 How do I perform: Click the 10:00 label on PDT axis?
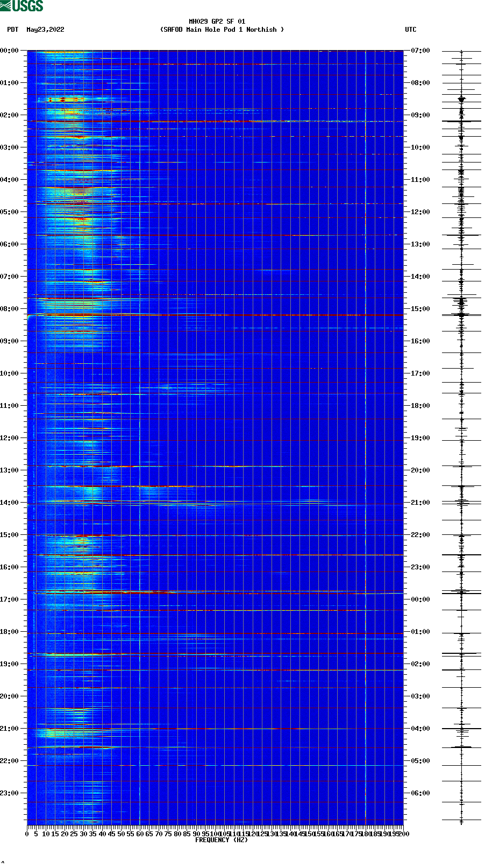pyautogui.click(x=10, y=373)
